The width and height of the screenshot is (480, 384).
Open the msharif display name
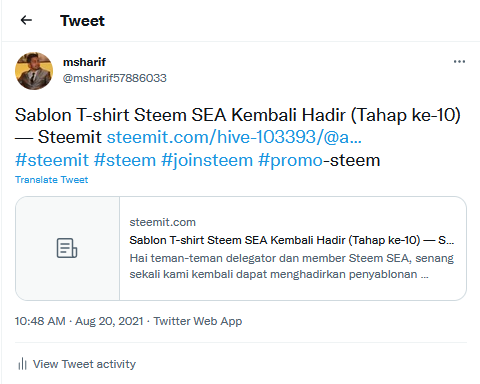tap(84, 62)
